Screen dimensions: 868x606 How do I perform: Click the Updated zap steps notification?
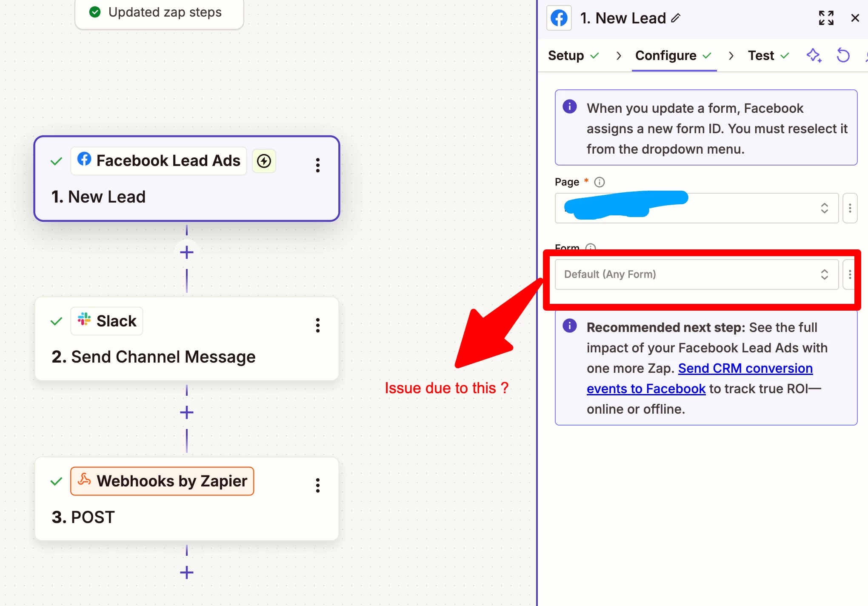pos(159,12)
